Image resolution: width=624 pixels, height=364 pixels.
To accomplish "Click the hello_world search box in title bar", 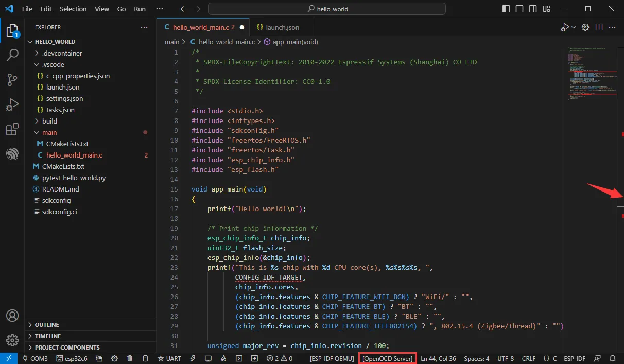I will tap(326, 9).
